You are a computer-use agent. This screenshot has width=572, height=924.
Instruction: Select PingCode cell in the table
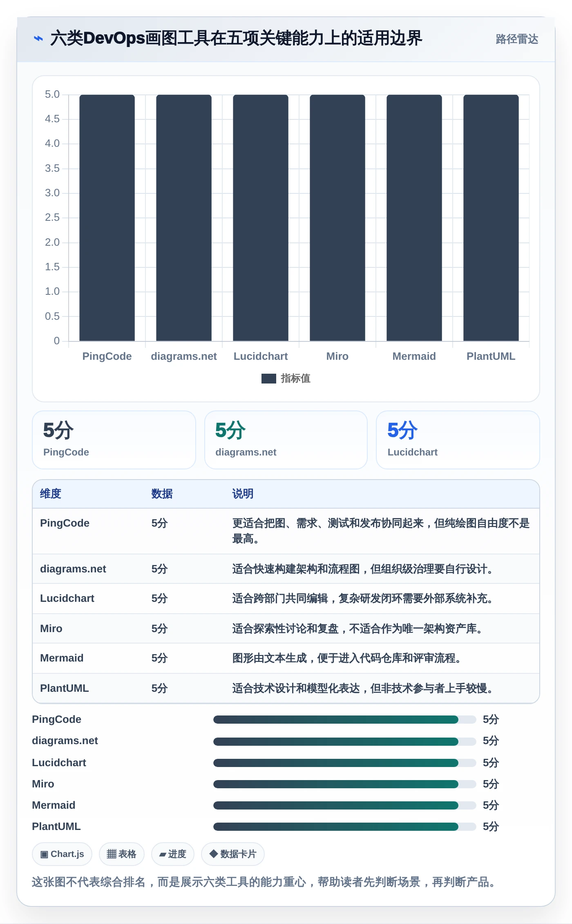(x=65, y=523)
